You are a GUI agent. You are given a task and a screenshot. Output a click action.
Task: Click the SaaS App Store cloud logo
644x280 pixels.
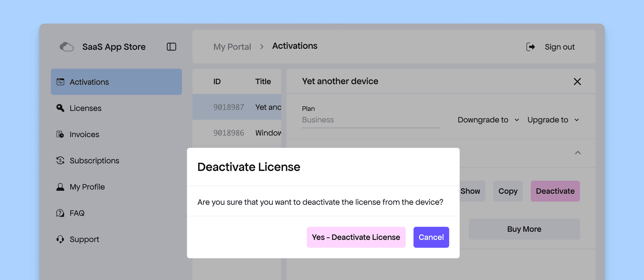tap(66, 47)
